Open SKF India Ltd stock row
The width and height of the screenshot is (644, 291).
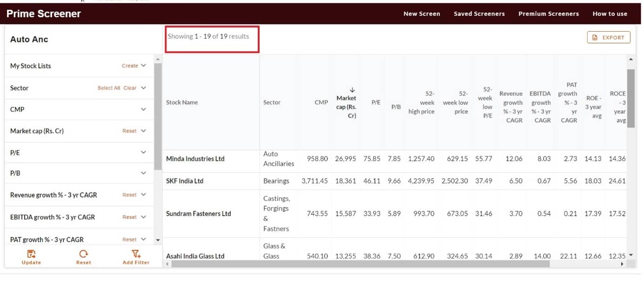click(185, 181)
